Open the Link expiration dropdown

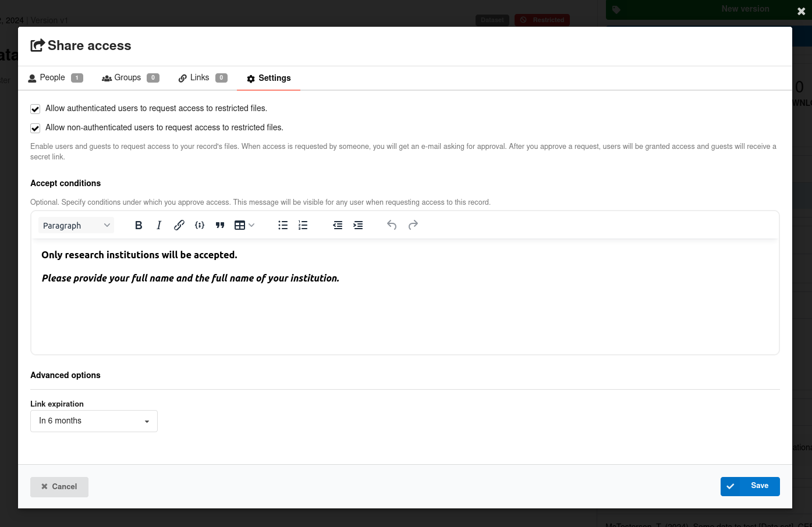(x=94, y=421)
